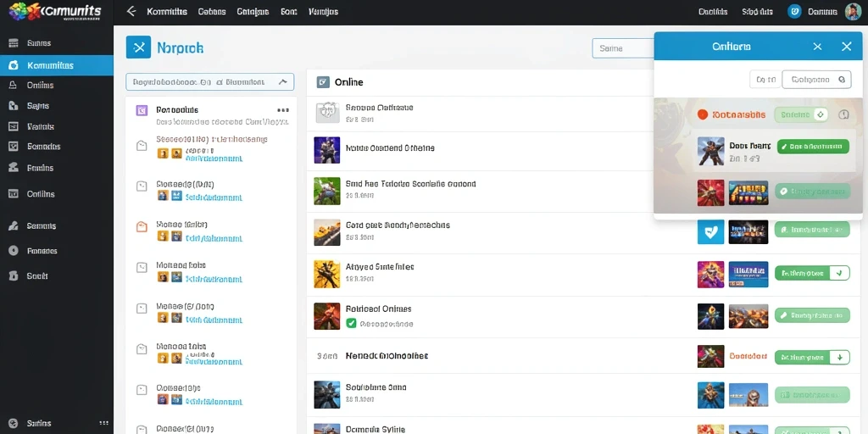The image size is (868, 434).
Task: Expand the green button with down arrow
Action: [x=812, y=358]
